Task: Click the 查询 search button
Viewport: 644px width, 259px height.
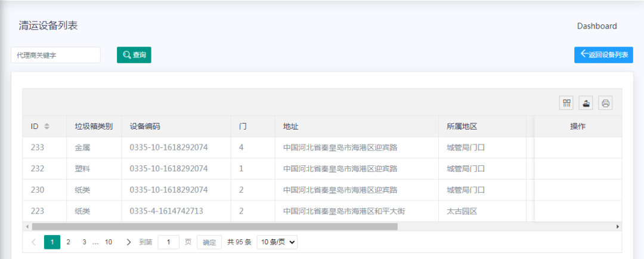Action: 134,55
